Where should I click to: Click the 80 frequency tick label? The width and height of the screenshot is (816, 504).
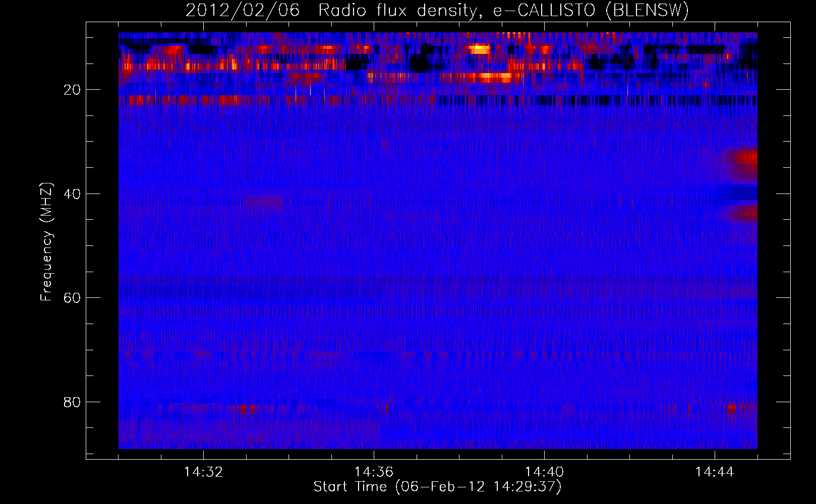tap(72, 402)
